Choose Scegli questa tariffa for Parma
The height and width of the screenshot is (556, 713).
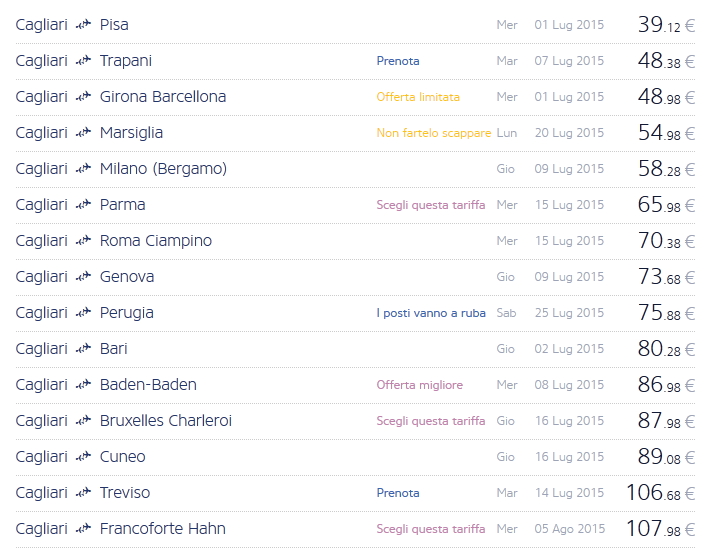click(x=430, y=205)
